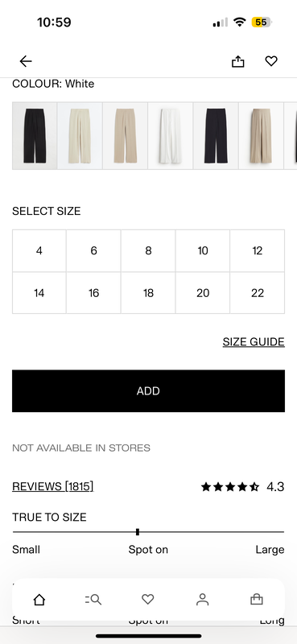Click the True to Size slider marker
The height and width of the screenshot is (644, 297).
tap(137, 532)
